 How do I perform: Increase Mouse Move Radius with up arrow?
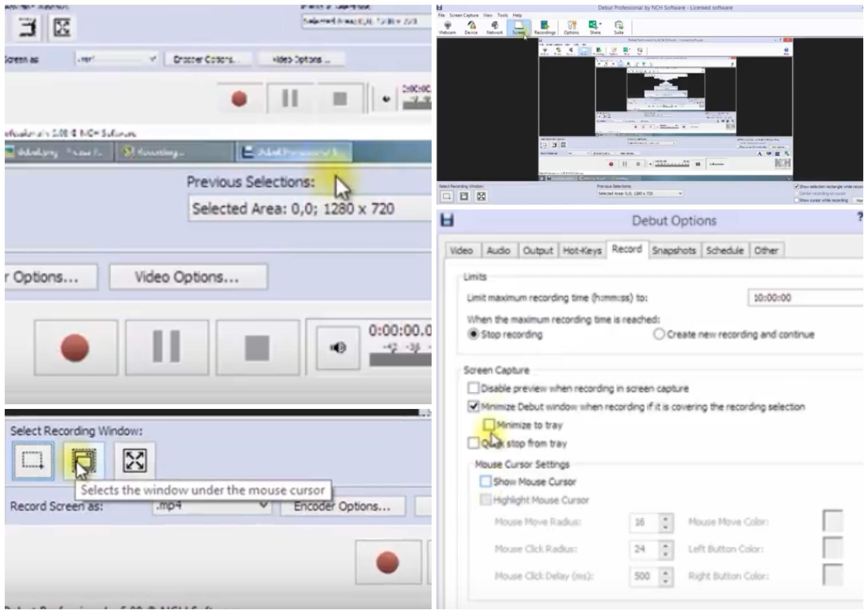(665, 518)
